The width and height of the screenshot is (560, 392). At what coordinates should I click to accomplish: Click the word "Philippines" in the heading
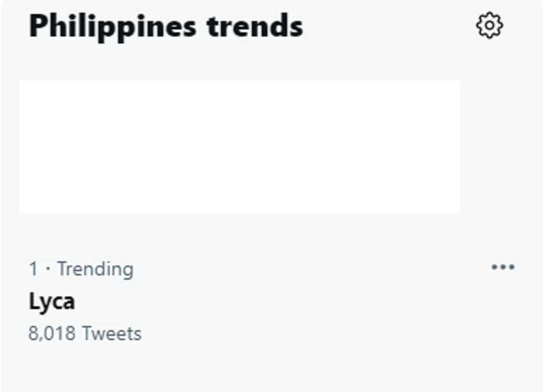point(112,27)
